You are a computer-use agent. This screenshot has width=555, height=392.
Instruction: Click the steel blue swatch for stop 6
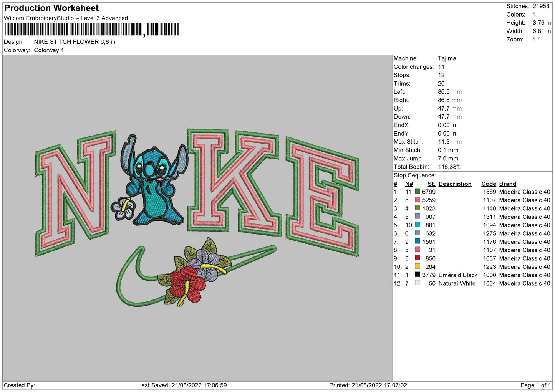[417, 233]
